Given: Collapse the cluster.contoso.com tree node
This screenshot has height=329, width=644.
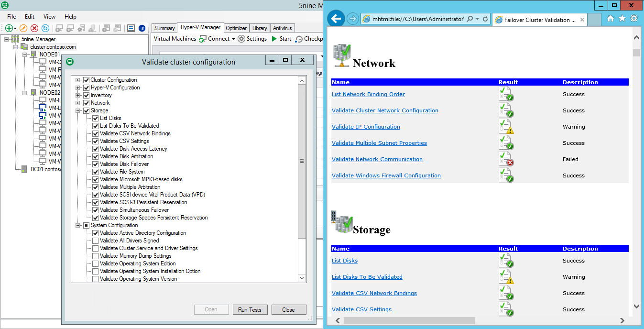Looking at the screenshot, I should coord(16,47).
